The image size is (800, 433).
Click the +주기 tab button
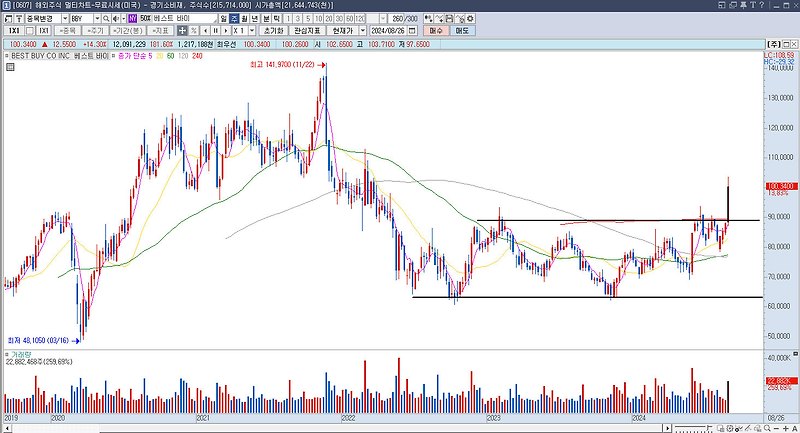coord(95,31)
